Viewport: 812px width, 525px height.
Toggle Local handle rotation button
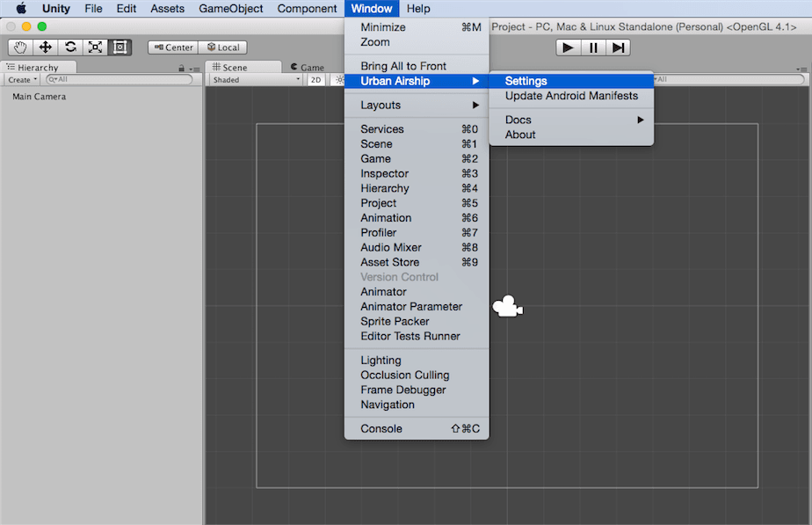coord(222,47)
